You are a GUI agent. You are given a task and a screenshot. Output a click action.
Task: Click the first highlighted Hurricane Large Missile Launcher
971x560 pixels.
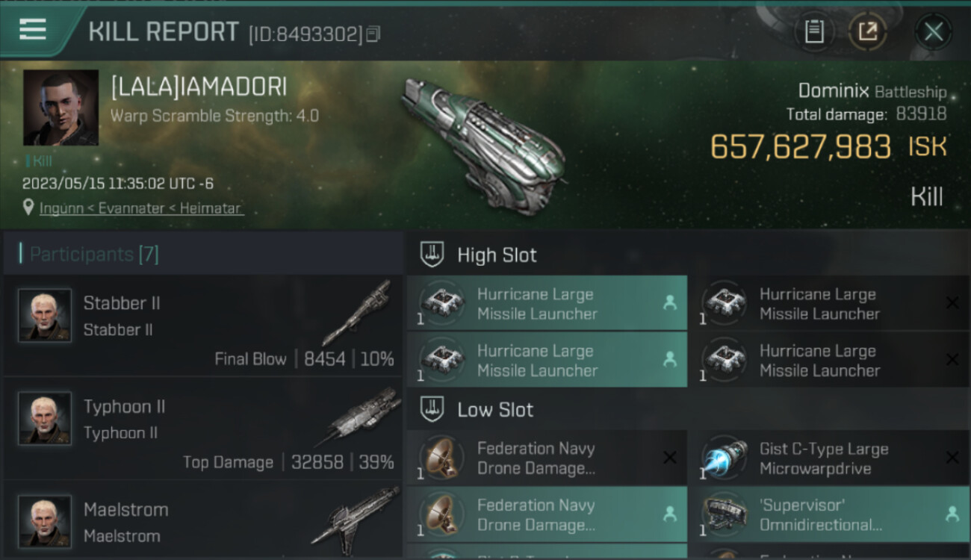[547, 303]
